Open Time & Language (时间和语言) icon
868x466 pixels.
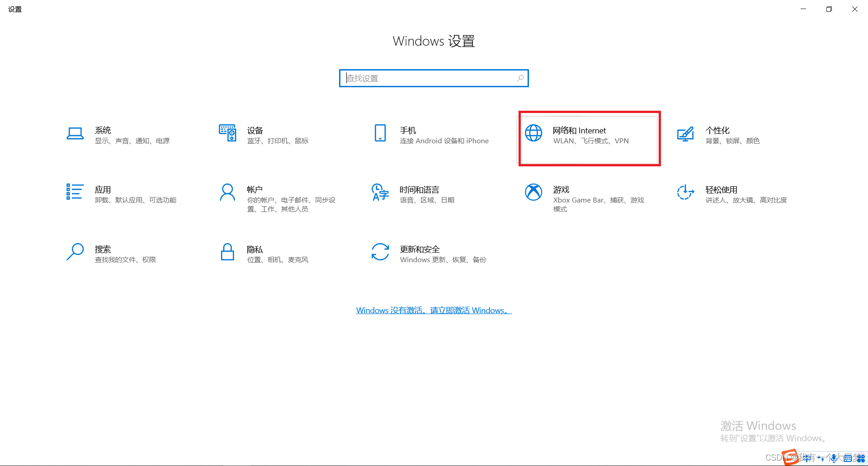click(x=380, y=192)
